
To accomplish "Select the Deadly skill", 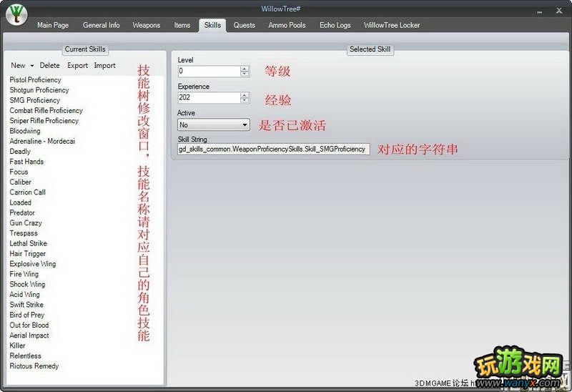I will pos(20,151).
